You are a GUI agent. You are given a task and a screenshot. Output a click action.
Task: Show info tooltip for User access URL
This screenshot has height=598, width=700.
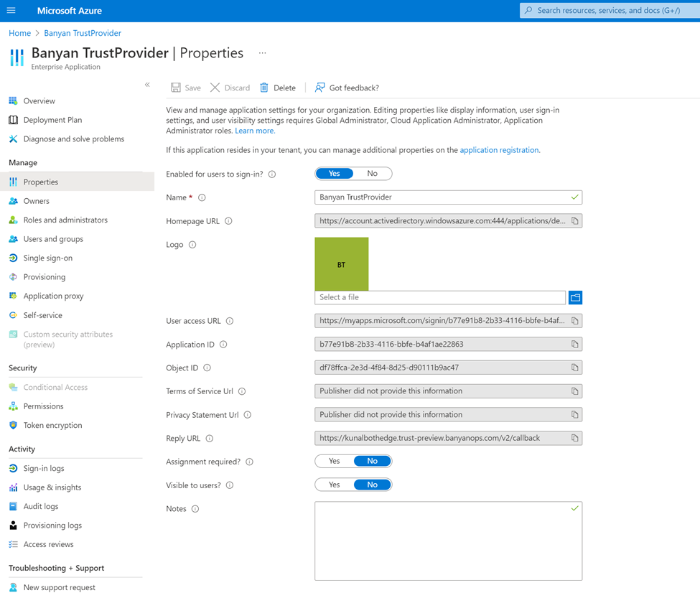click(230, 321)
